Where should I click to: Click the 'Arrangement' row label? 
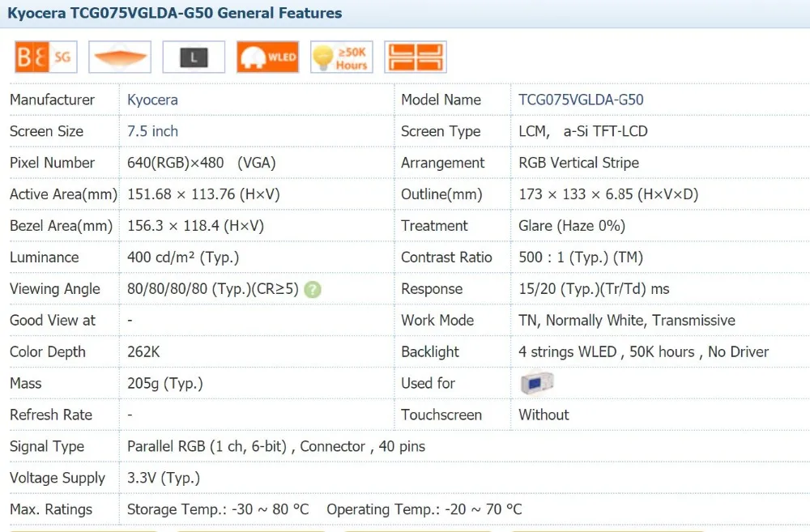[x=443, y=163]
